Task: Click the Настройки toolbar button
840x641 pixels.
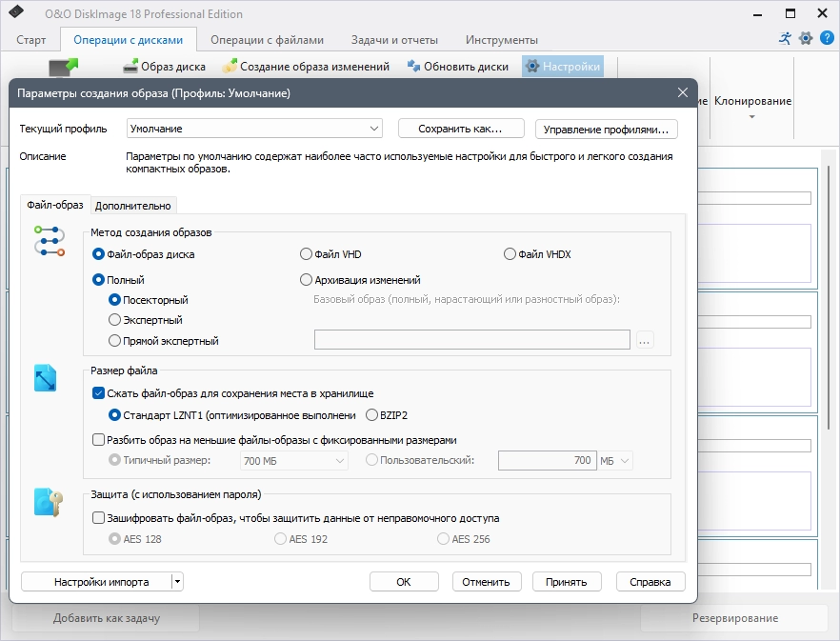Action: 563,67
